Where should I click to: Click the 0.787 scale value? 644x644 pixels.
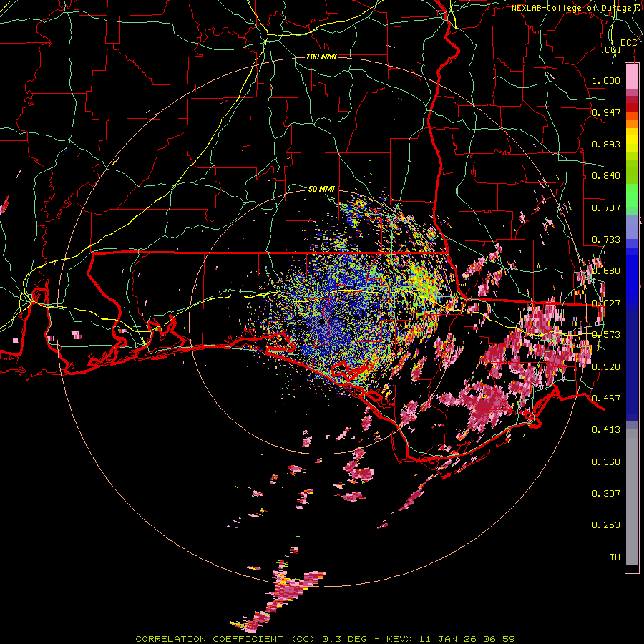pyautogui.click(x=606, y=208)
